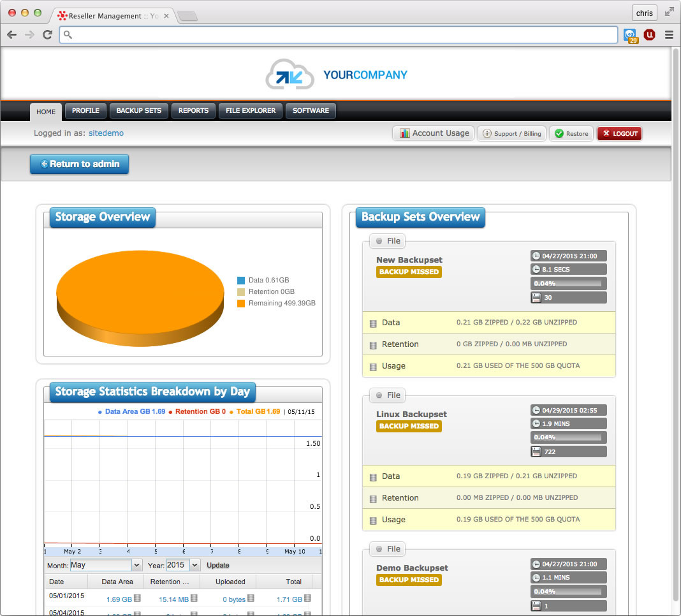Click the clock icon beside 1.9 MINS

pyautogui.click(x=536, y=423)
